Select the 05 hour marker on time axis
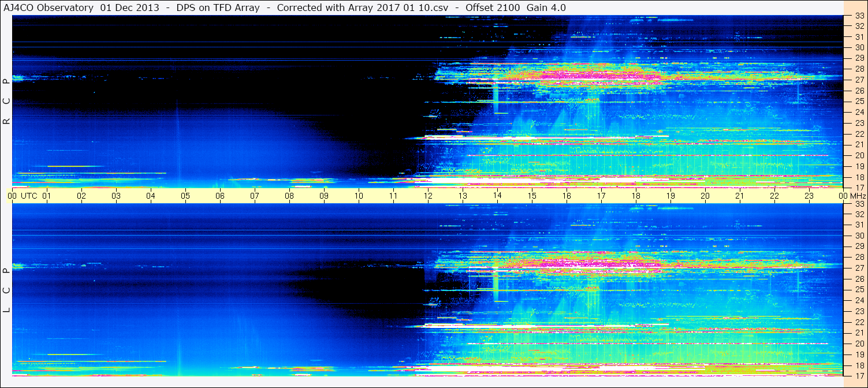The height and width of the screenshot is (388, 868). [x=185, y=196]
